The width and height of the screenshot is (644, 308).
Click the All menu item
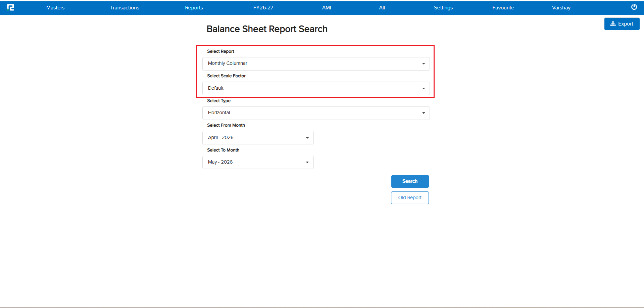tap(382, 8)
